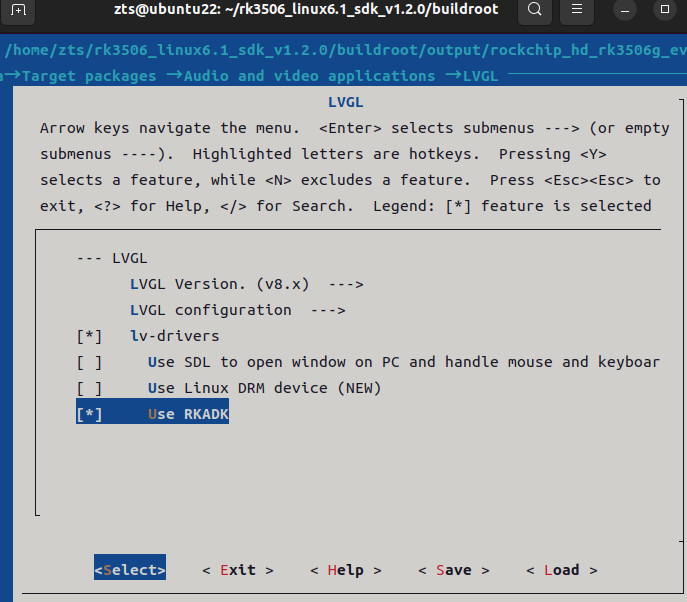687x602 pixels.
Task: Activate the <Select> button
Action: [x=130, y=570]
